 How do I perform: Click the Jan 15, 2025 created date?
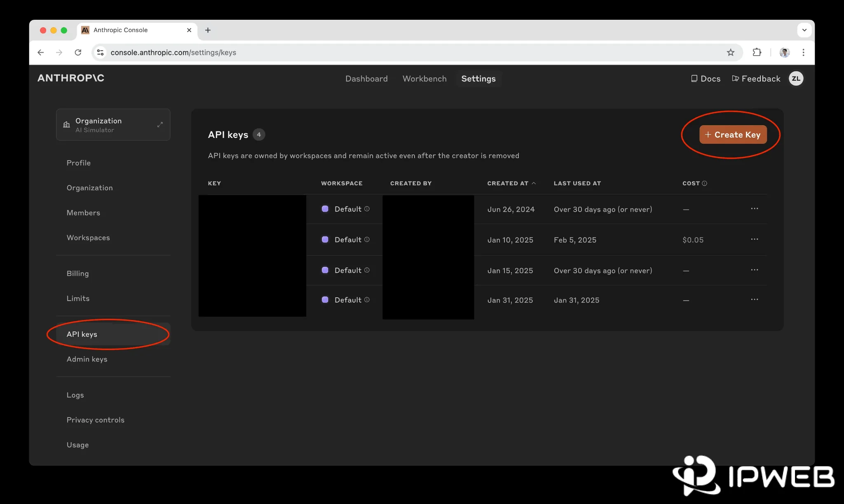pyautogui.click(x=510, y=271)
